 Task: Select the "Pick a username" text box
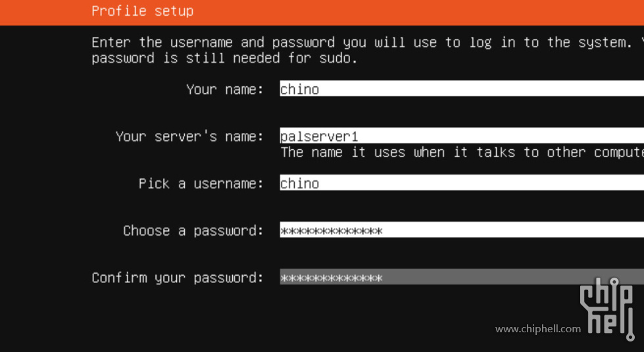pyautogui.click(x=462, y=183)
